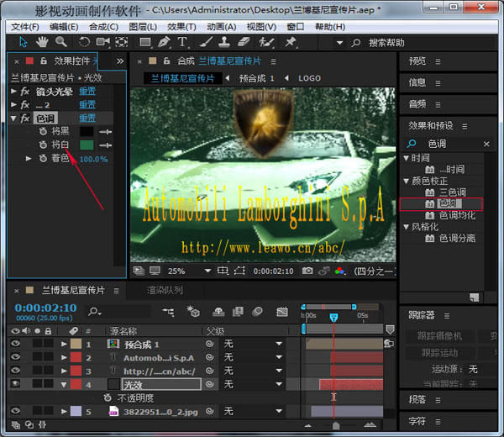Screen dimensions: 504x437
Task: Select the Roto Brush tool
Action: point(267,42)
